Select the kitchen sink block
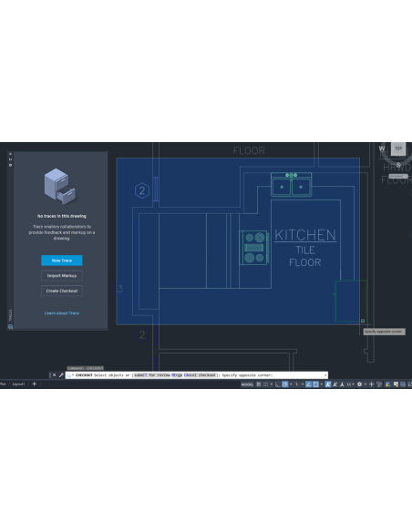This screenshot has width=412, height=532. click(x=291, y=184)
